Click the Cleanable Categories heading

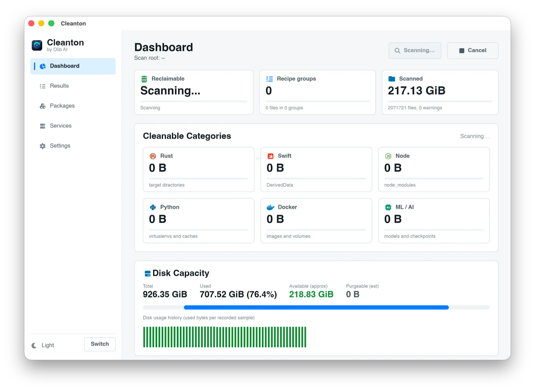click(187, 136)
